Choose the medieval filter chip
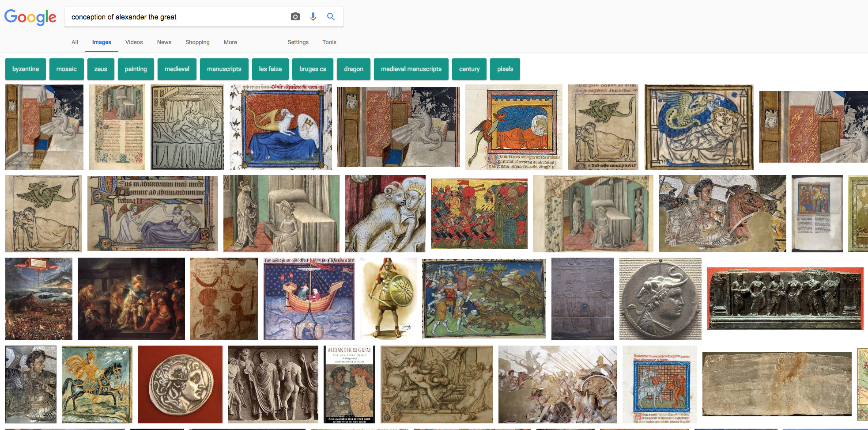868x430 pixels. [x=177, y=69]
